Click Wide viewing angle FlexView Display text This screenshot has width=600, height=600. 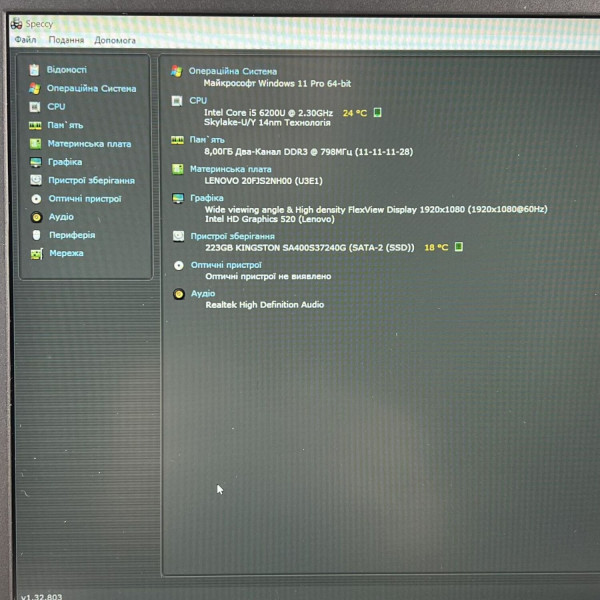click(x=376, y=209)
